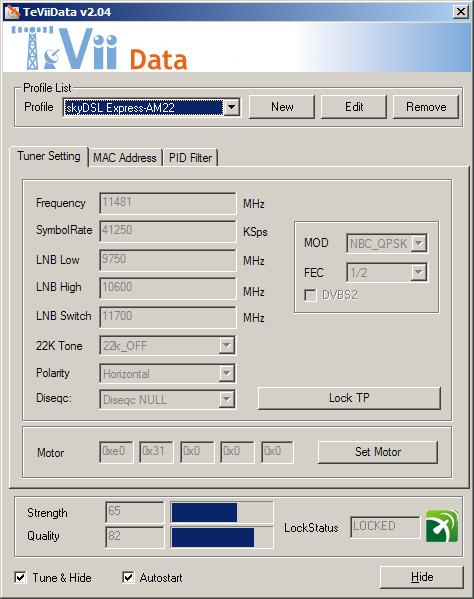Open the Polarity dropdown
474x599 pixels.
click(x=226, y=373)
